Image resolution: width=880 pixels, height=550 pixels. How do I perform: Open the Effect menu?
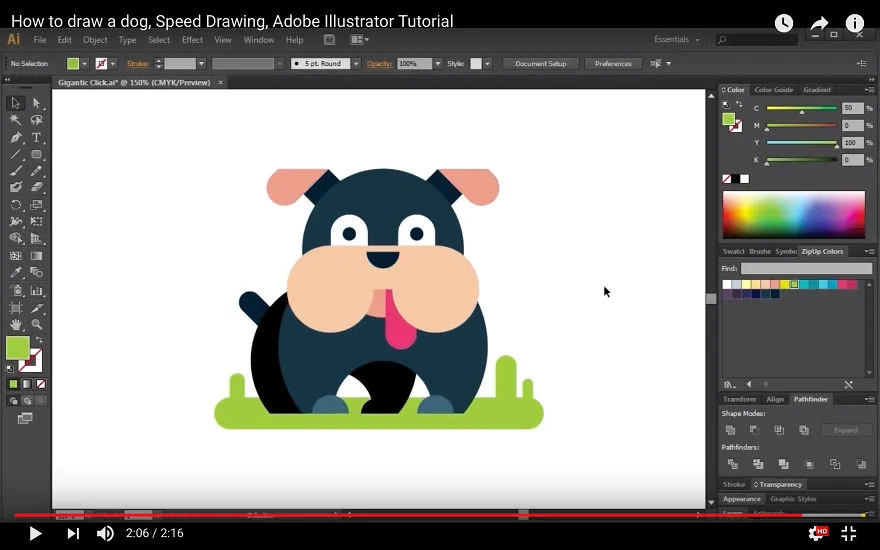click(x=192, y=40)
